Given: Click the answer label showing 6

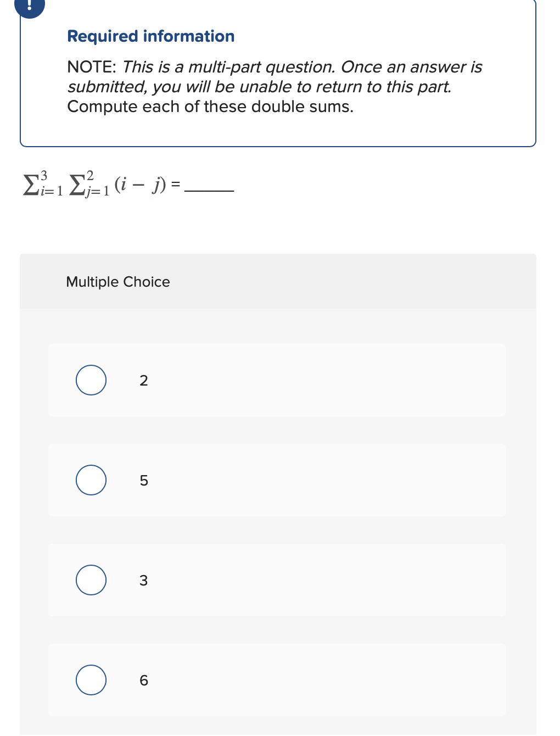Looking at the screenshot, I should click(x=143, y=681).
